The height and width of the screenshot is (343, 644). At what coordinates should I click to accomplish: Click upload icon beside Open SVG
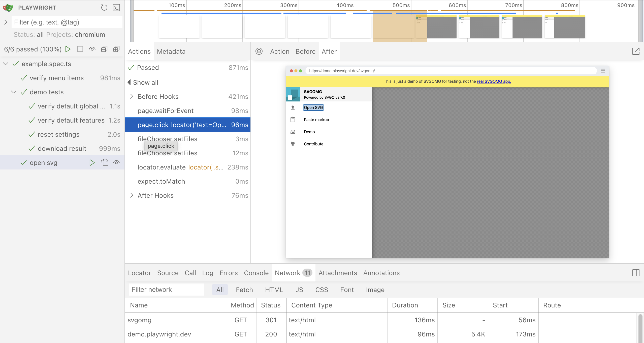pos(293,107)
